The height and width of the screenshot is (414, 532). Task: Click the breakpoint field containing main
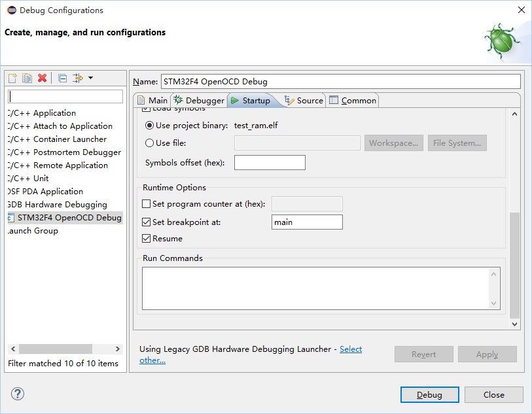click(306, 222)
